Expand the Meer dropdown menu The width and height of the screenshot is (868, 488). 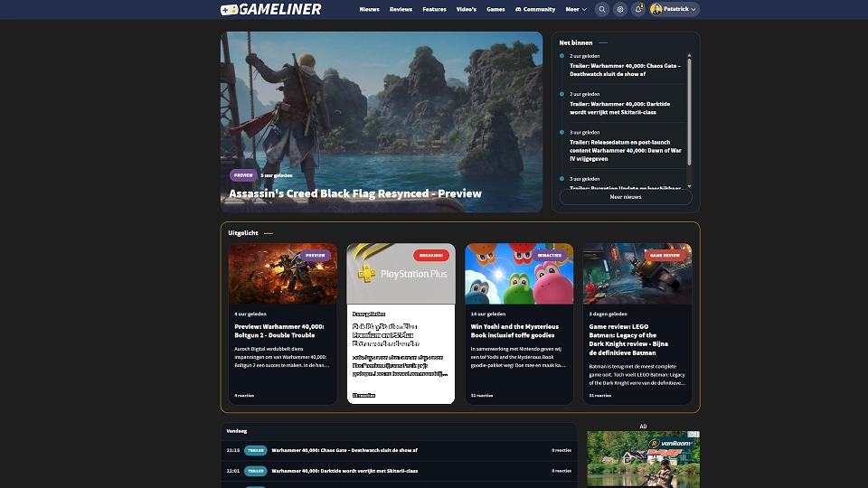(x=576, y=9)
